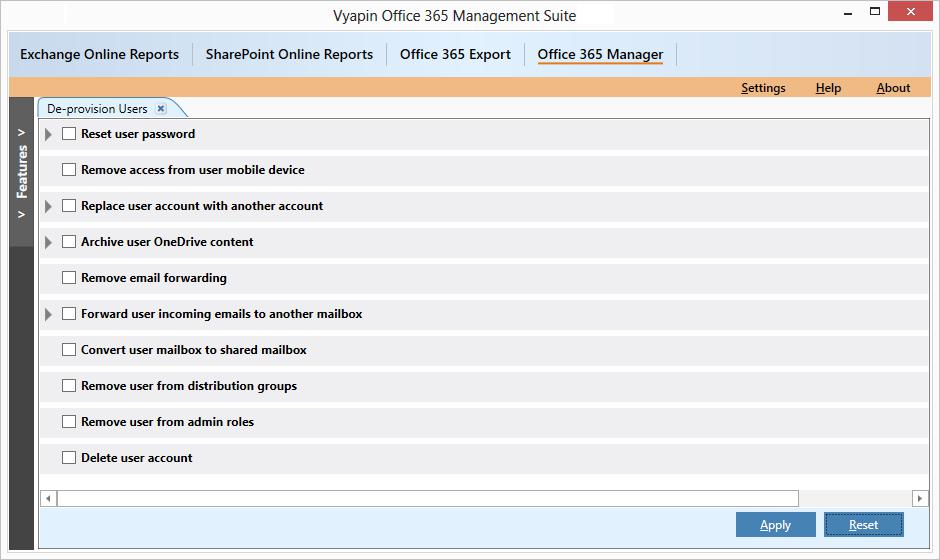
Task: Expand the Reset user password section
Action: click(49, 134)
